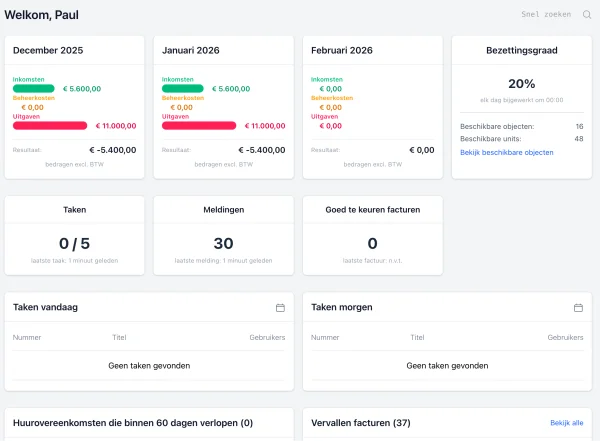
Task: Click Beschikbare units count 48
Action: (579, 139)
